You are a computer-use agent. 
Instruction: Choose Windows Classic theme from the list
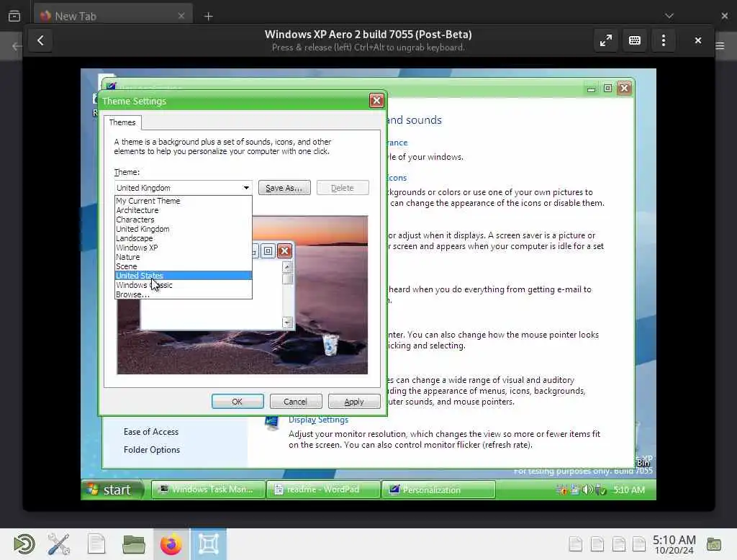tap(184, 285)
